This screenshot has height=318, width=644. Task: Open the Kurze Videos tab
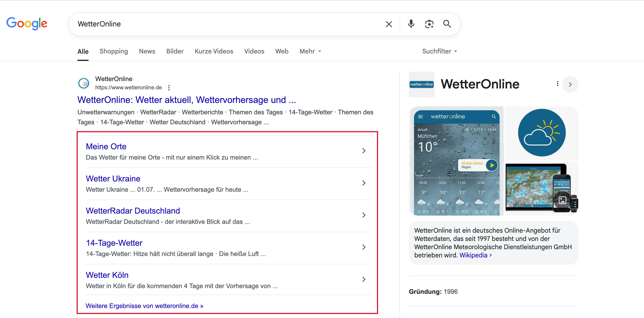pos(214,51)
